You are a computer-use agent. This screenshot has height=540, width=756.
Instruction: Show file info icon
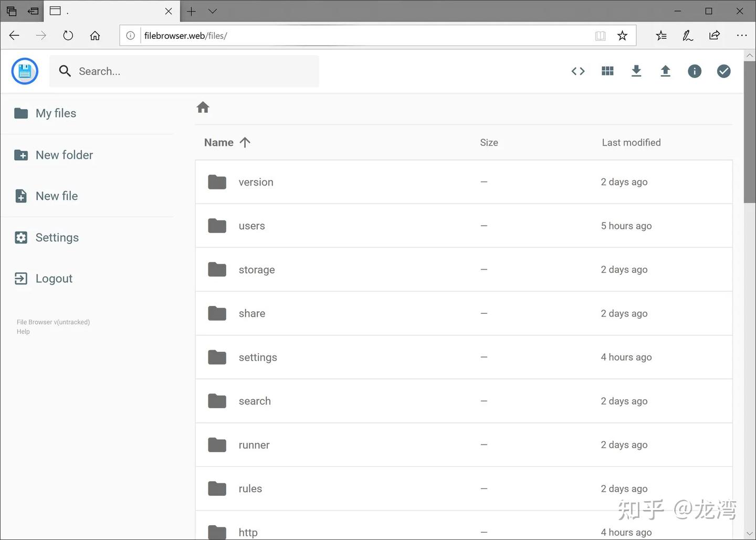695,71
